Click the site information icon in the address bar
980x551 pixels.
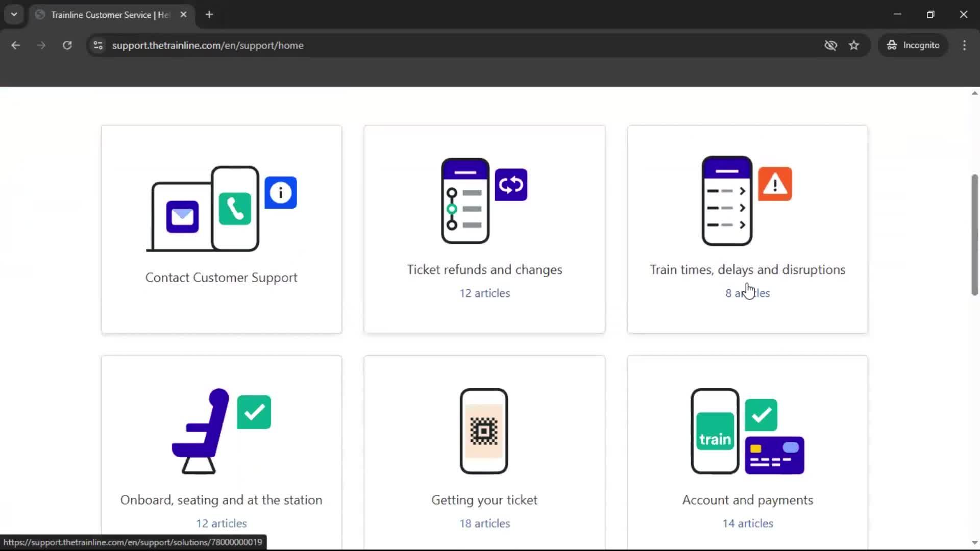click(97, 45)
